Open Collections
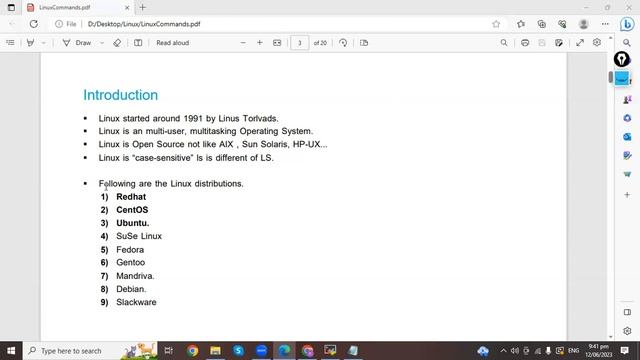The image size is (640, 360). point(542,24)
